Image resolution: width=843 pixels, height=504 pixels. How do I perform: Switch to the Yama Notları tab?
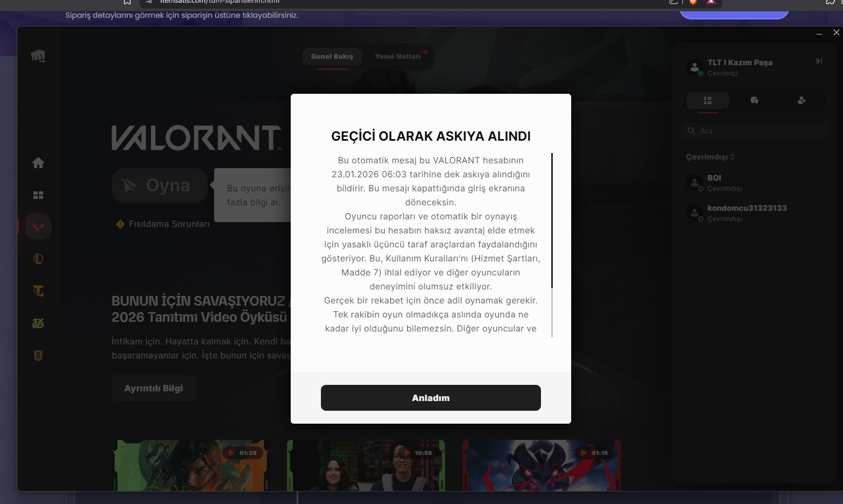coord(398,57)
